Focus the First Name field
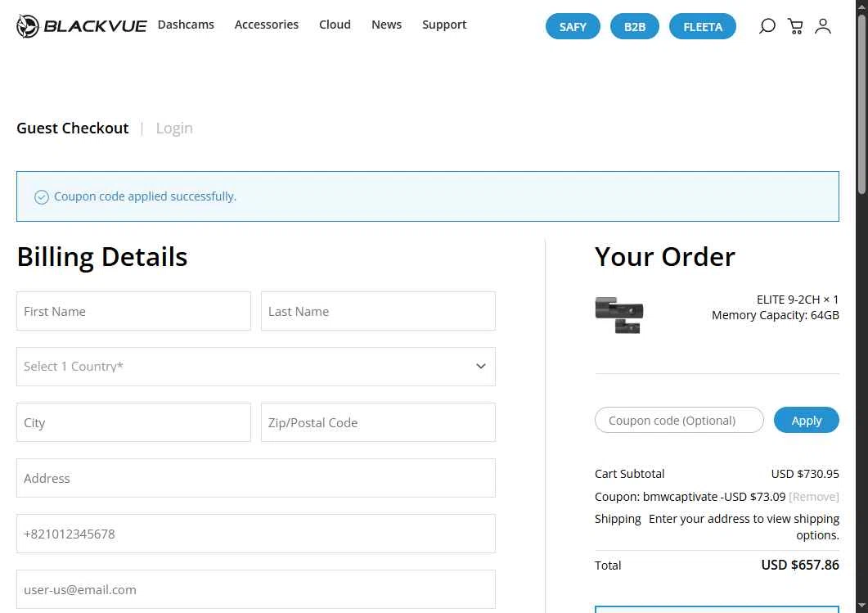The image size is (868, 613). click(133, 311)
